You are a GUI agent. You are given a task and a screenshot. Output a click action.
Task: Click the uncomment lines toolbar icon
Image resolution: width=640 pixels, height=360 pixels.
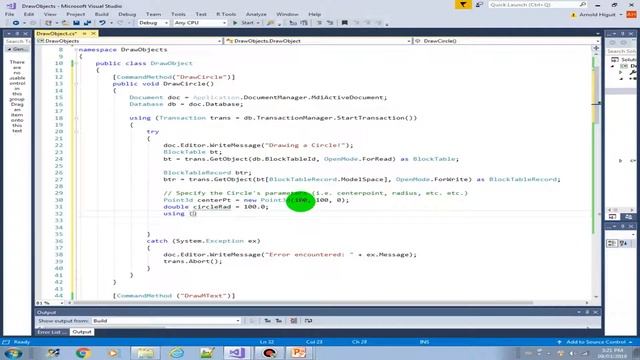click(x=330, y=23)
